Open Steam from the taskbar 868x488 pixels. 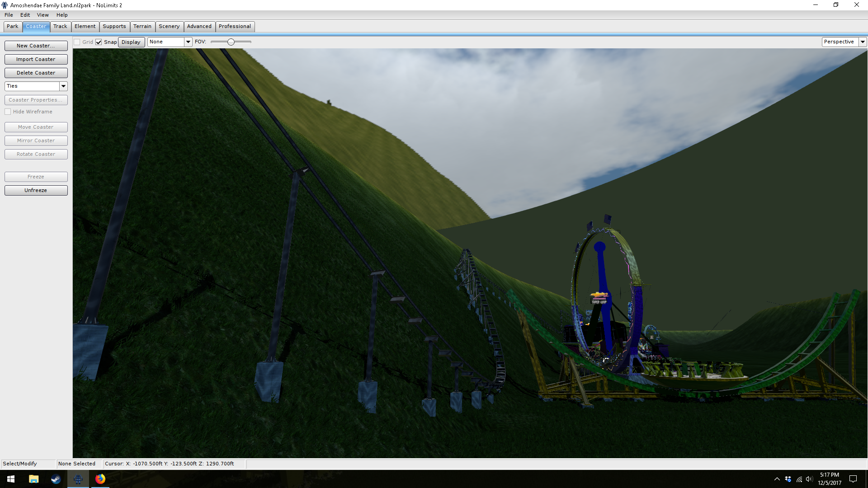[56, 479]
